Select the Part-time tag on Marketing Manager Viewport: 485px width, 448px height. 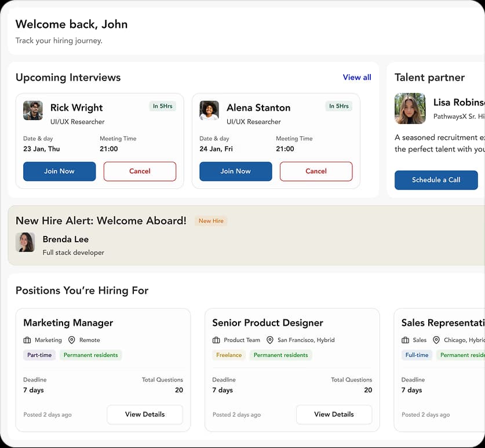click(39, 355)
